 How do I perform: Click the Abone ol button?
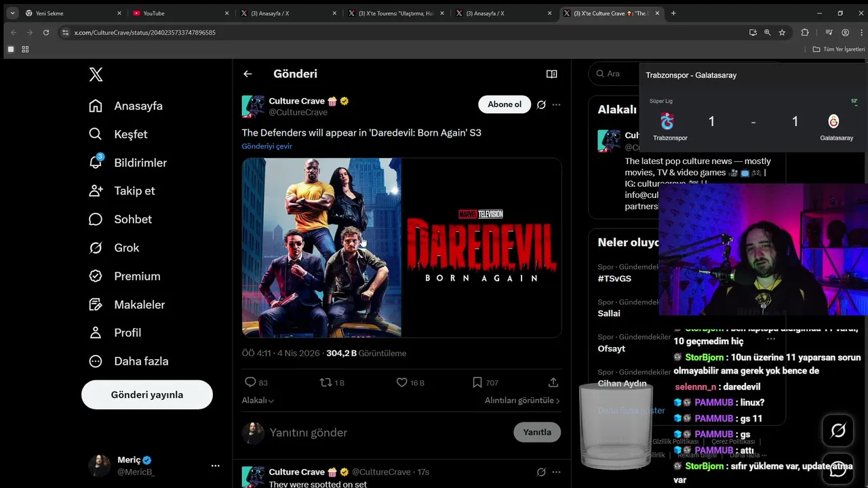click(x=505, y=104)
